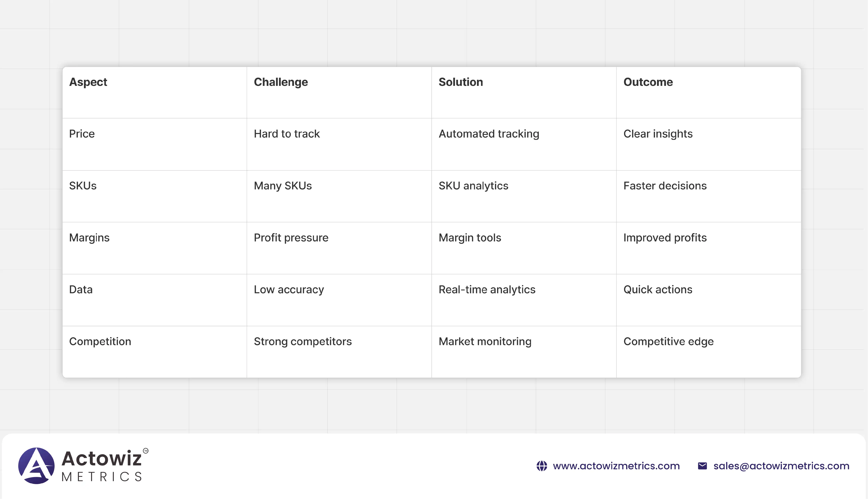Click the Profit pressure cell
Viewport: 868px width, 499px height.
[x=291, y=237]
